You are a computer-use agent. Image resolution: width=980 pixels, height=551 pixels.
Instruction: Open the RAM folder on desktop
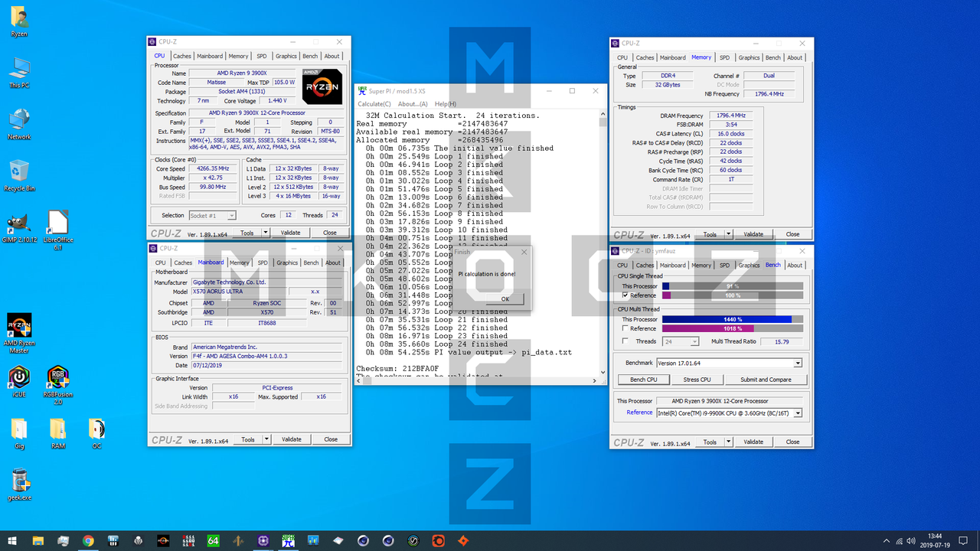[x=58, y=434]
